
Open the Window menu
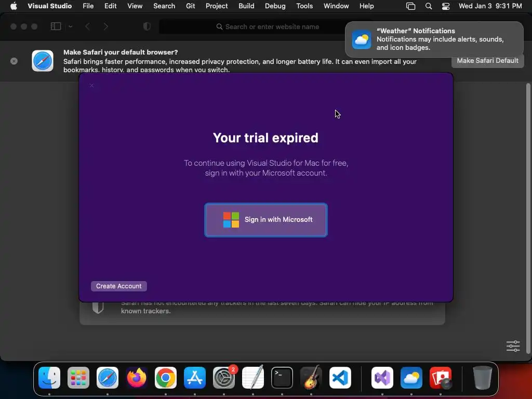point(336,6)
